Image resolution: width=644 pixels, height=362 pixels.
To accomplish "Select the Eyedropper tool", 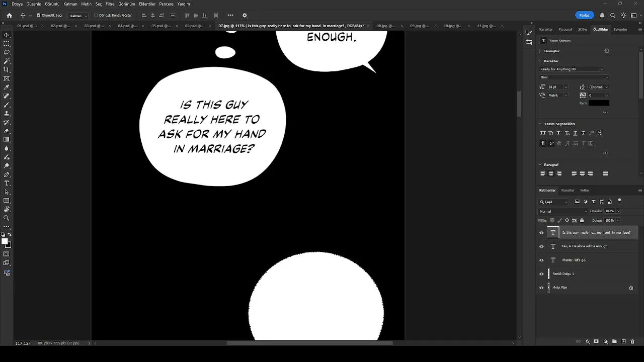I will [x=7, y=87].
